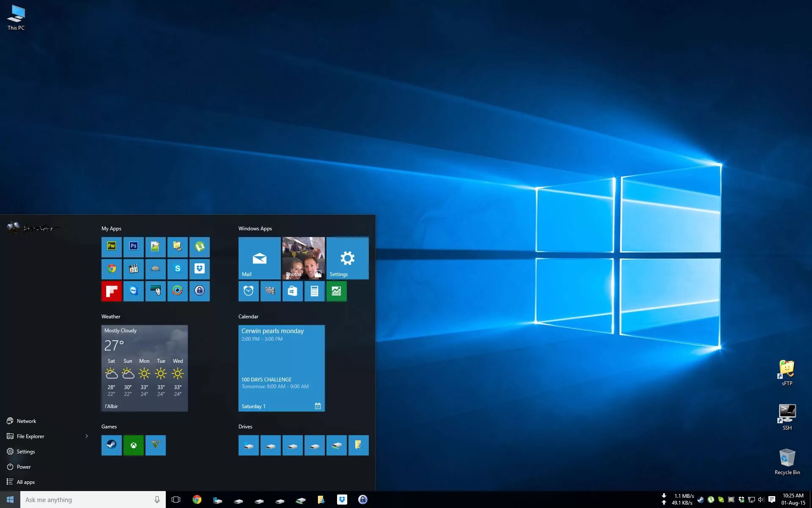Click the Drives group header
Viewport: 812px width, 508px height.
[245, 426]
